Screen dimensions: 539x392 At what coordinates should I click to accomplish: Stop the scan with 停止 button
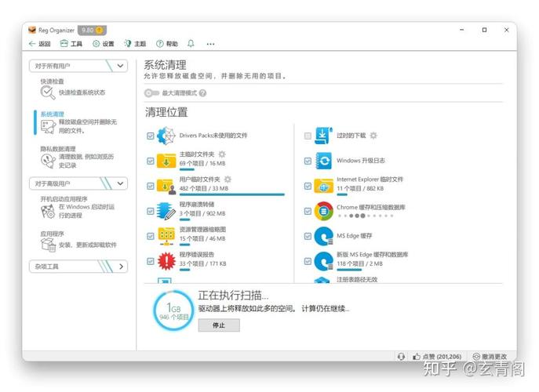pyautogui.click(x=219, y=325)
